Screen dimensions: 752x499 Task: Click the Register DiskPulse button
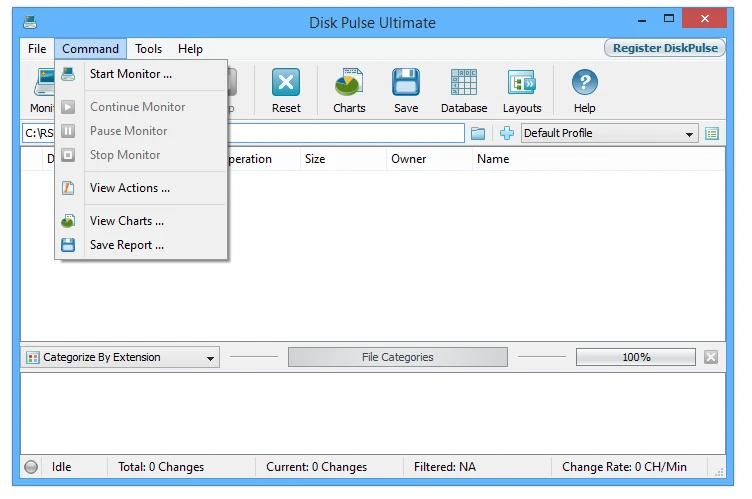[x=664, y=48]
